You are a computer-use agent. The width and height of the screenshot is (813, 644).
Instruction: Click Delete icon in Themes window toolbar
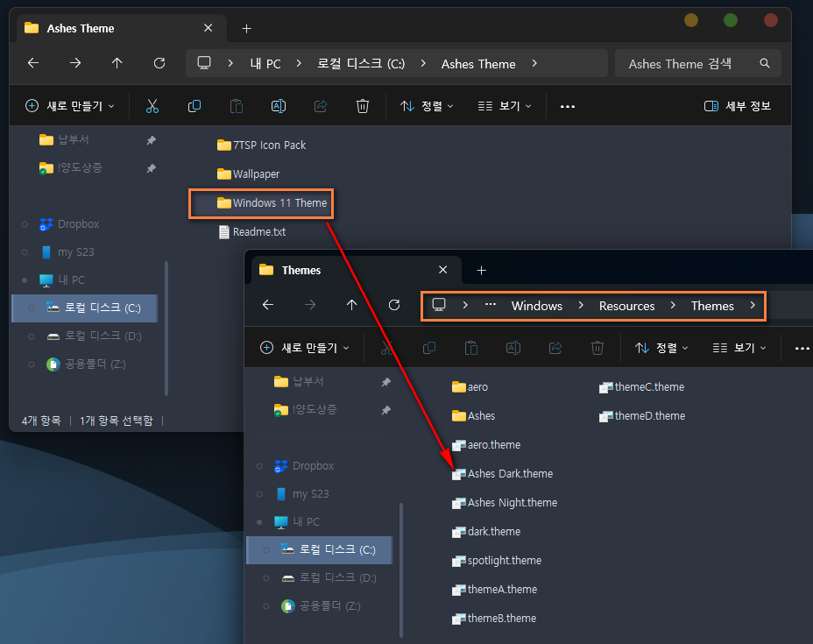tap(597, 348)
